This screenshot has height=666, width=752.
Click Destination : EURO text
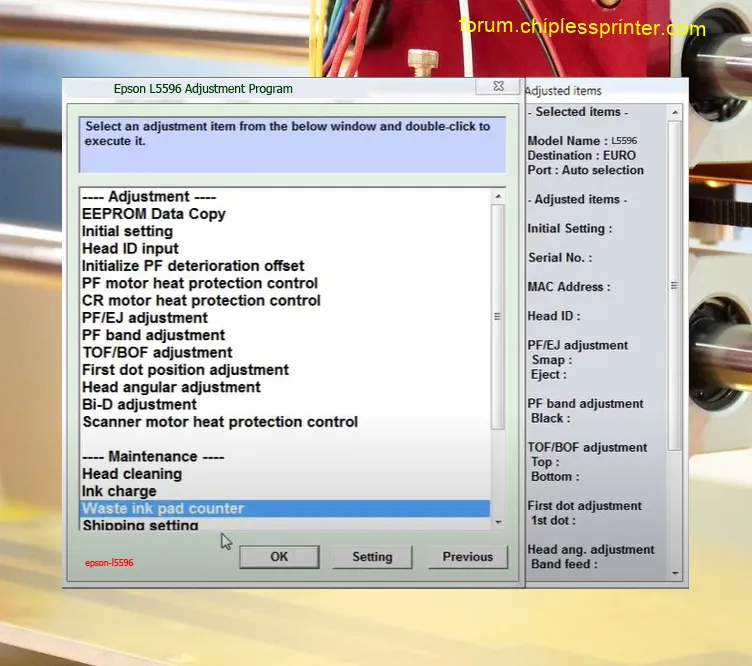[582, 155]
